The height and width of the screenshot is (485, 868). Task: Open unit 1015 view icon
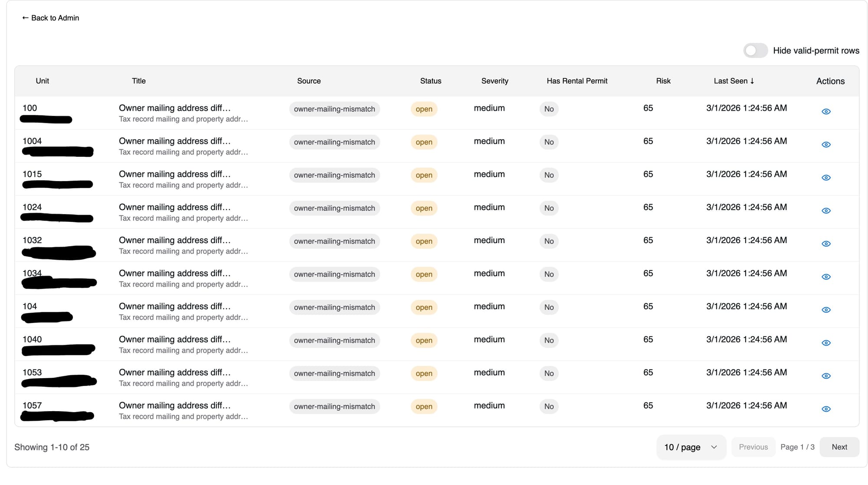pyautogui.click(x=826, y=178)
